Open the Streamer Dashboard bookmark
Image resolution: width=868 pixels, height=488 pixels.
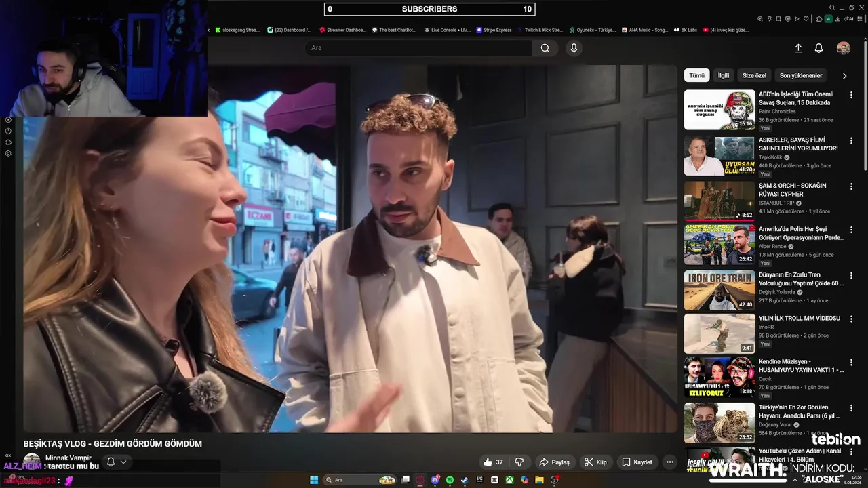click(342, 30)
